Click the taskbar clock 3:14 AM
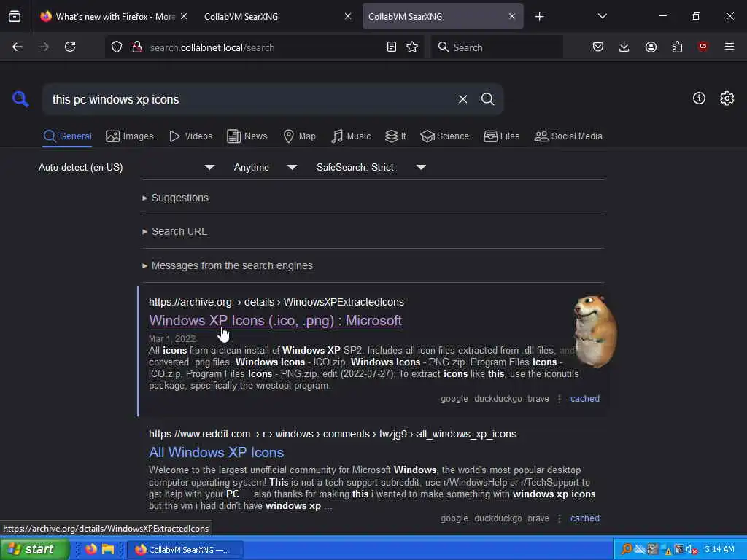Screen dimensions: 747x560 [719, 550]
